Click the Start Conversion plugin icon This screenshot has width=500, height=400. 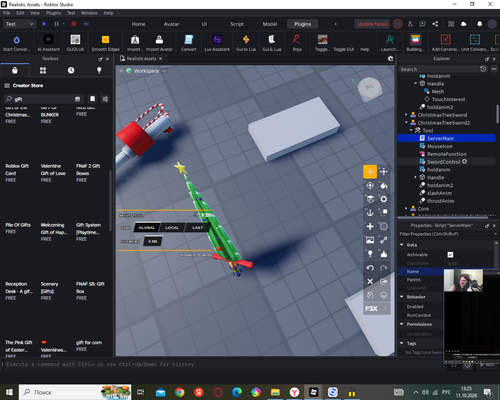click(x=16, y=43)
